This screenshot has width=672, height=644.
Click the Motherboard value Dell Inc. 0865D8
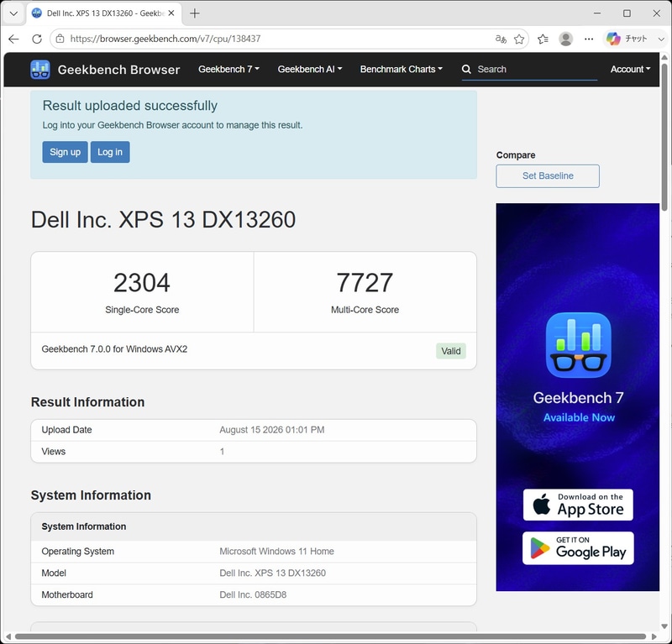coord(253,594)
